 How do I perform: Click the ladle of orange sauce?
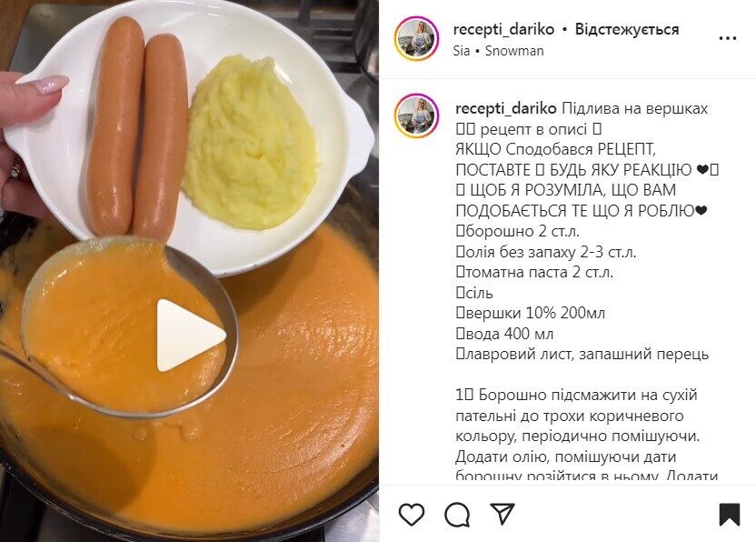[125, 328]
